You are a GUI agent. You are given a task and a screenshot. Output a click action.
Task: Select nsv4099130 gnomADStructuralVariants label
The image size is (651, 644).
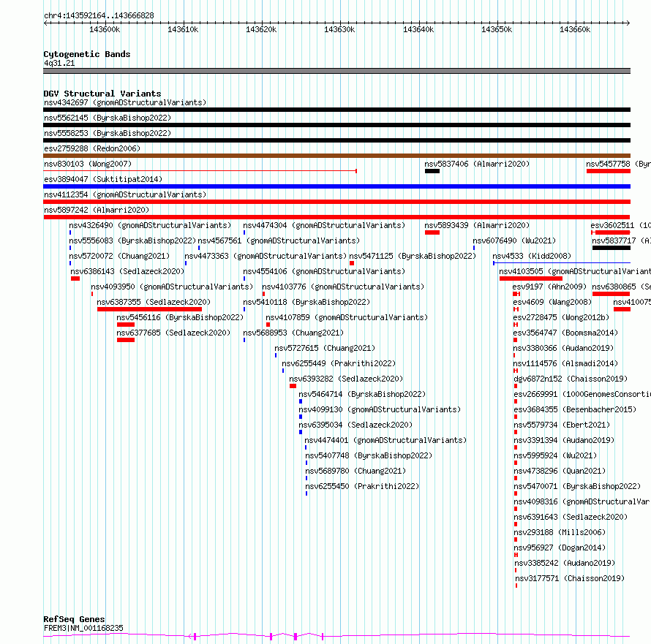click(380, 409)
